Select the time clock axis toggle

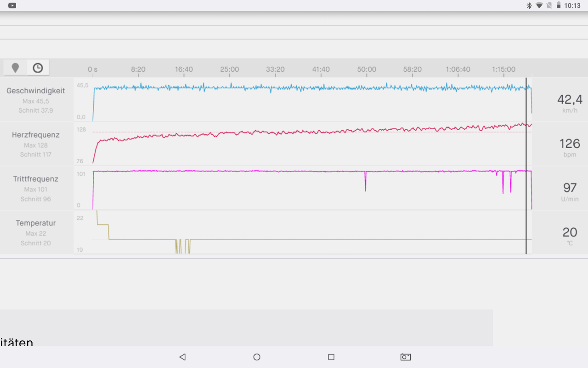click(x=38, y=68)
